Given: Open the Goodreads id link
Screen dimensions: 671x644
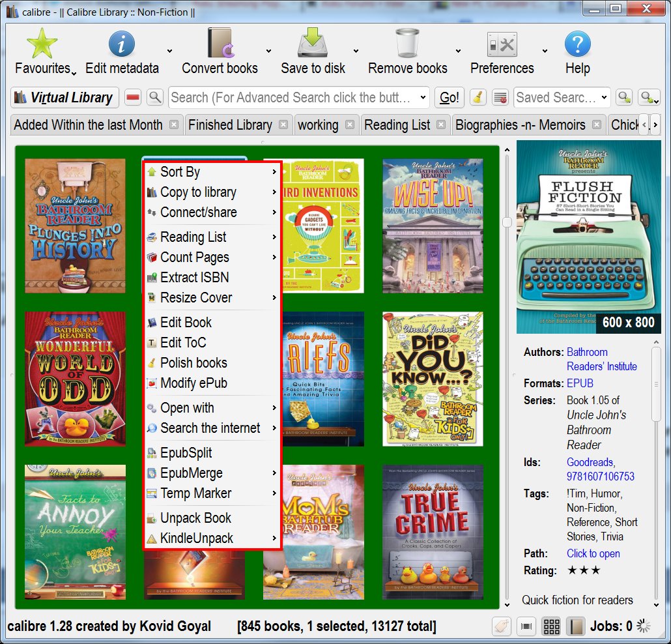Looking at the screenshot, I should (590, 462).
